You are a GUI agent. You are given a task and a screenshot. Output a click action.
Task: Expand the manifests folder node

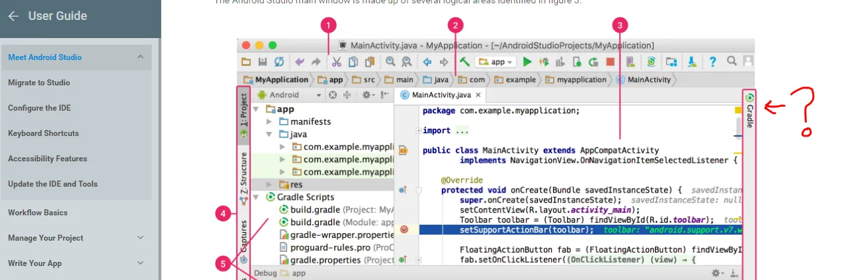pos(269,122)
